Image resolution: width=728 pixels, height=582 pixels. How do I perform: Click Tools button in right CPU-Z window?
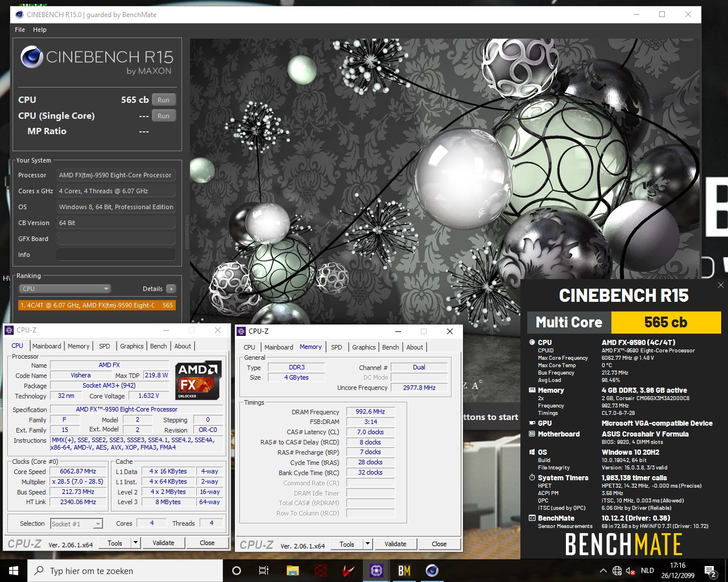[347, 544]
